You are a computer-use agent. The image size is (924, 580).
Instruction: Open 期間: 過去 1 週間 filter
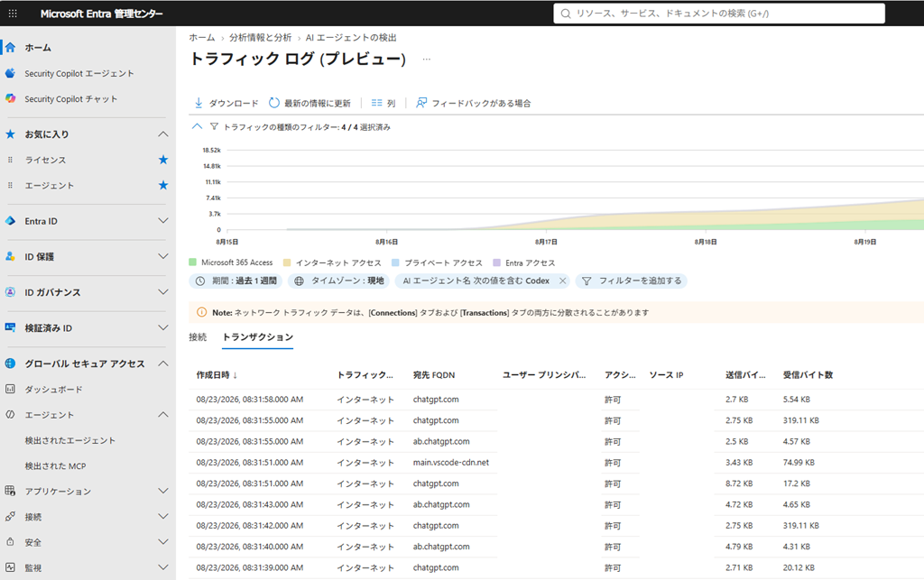pyautogui.click(x=236, y=281)
